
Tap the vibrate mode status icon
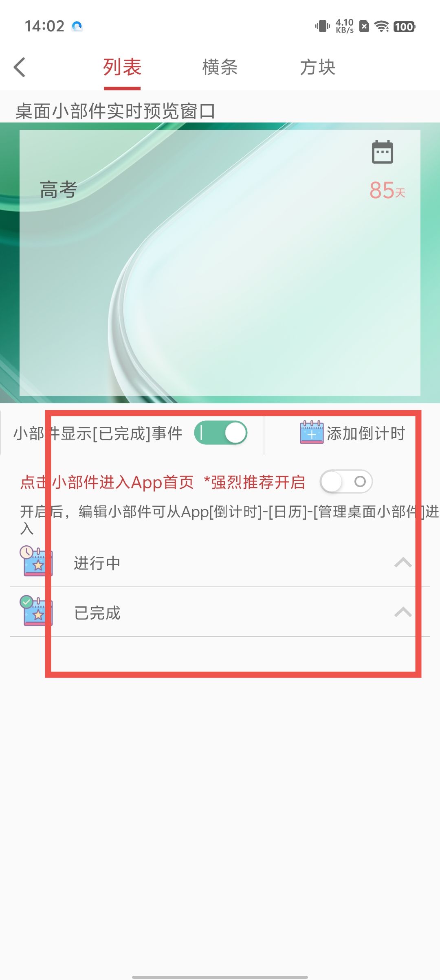322,26
